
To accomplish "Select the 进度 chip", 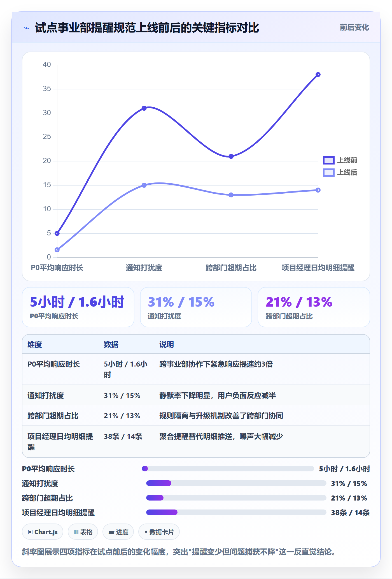I will coord(118,532).
